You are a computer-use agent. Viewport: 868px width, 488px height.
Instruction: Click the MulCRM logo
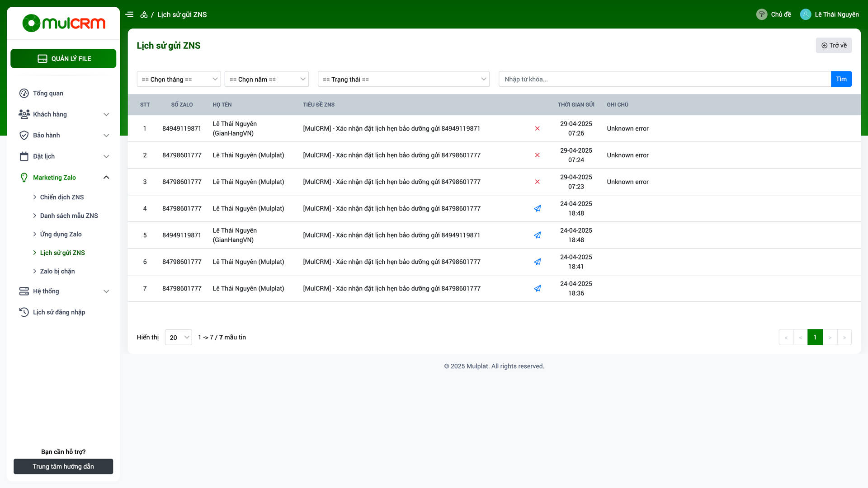(64, 23)
